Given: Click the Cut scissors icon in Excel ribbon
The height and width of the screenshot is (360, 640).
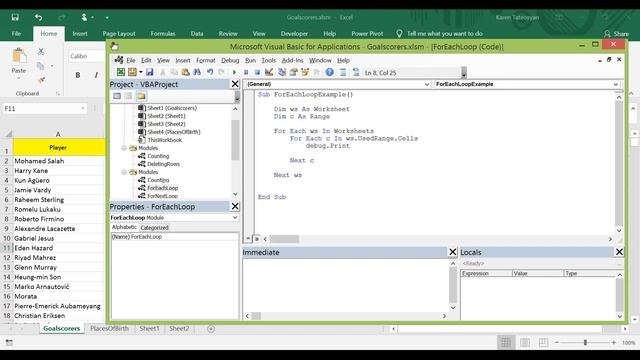Looking at the screenshot, I should coord(41,51).
